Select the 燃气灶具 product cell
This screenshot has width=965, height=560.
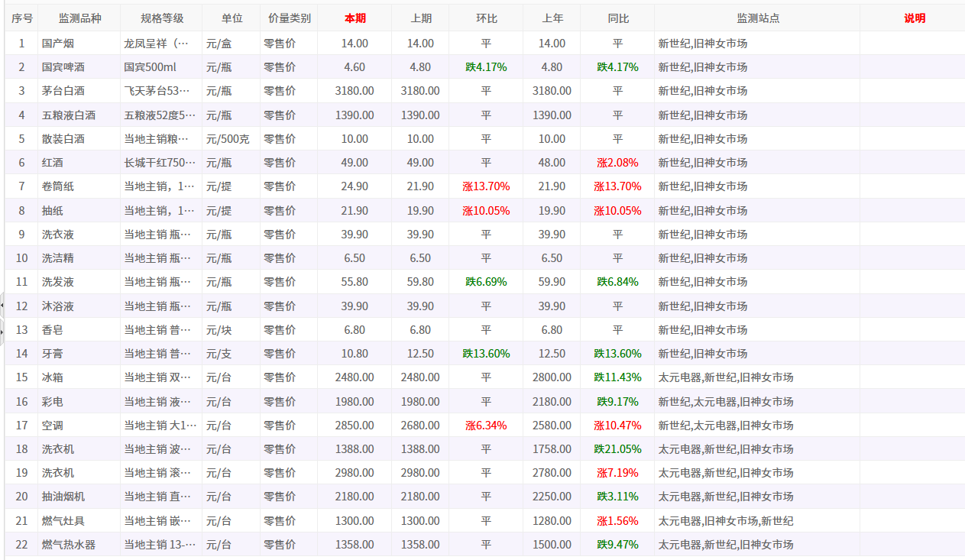[79, 521]
